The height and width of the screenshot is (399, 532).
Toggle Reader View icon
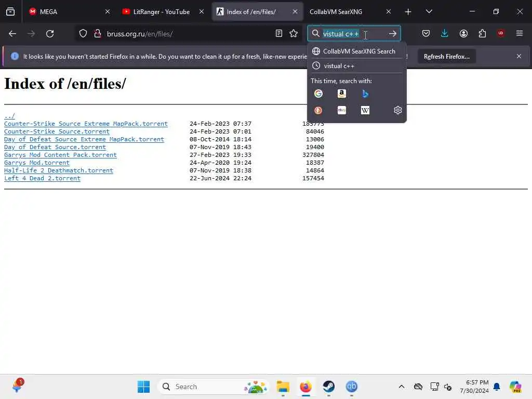pyautogui.click(x=279, y=33)
